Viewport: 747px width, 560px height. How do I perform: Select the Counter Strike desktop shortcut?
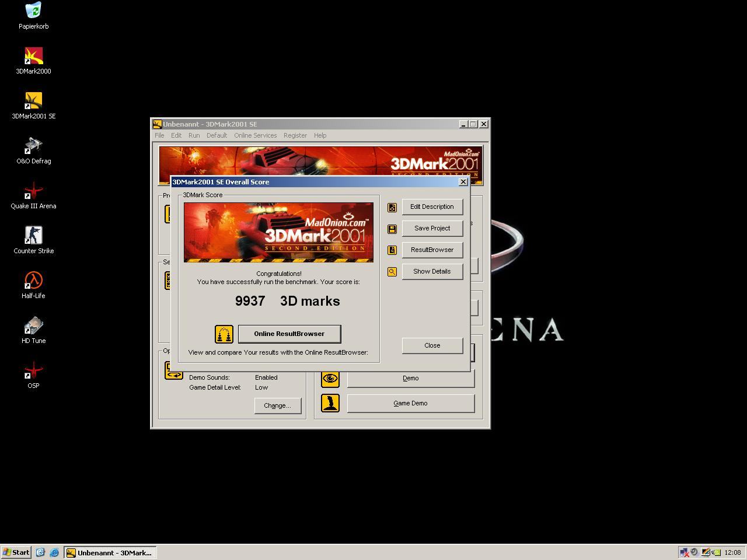click(x=33, y=236)
